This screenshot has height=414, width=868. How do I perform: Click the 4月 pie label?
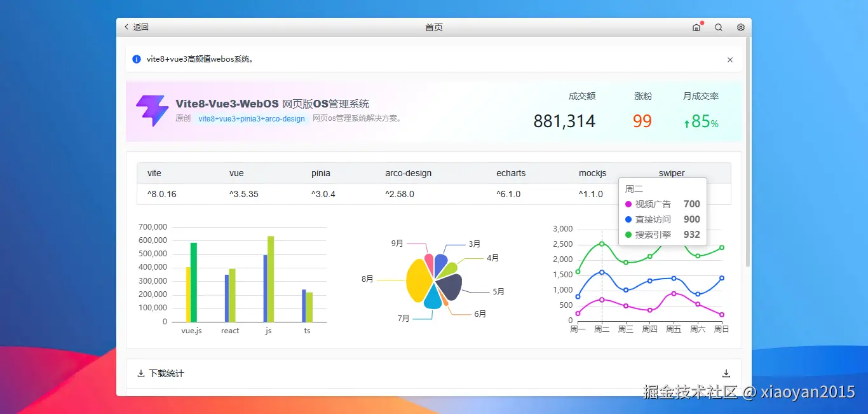[492, 258]
